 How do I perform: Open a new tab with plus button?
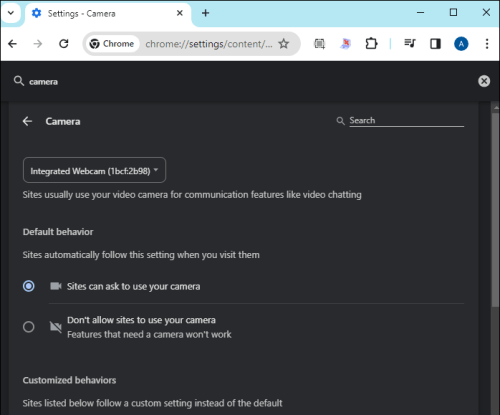(x=205, y=13)
